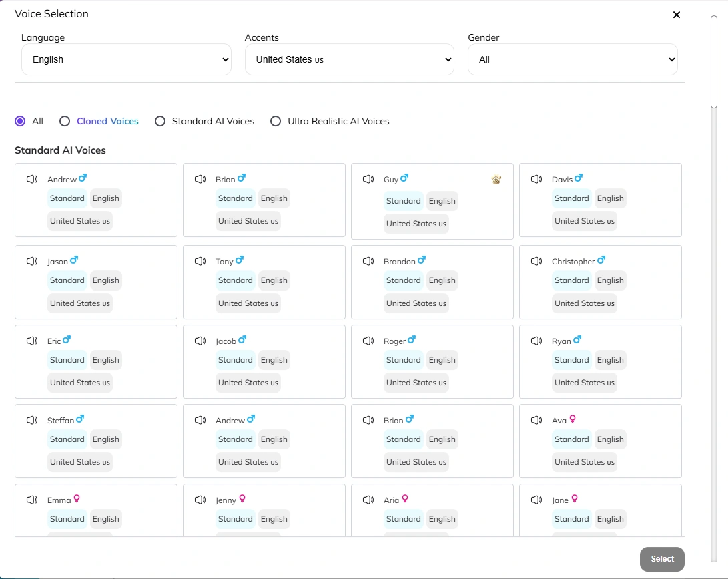
Task: Play the Steffan voice preview speaker
Action: (32, 421)
